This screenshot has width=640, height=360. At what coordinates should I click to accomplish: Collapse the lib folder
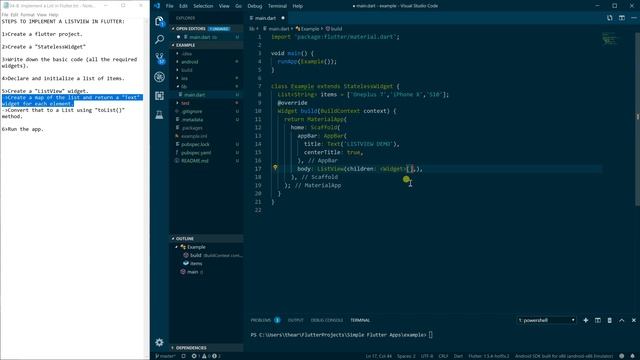coord(184,86)
